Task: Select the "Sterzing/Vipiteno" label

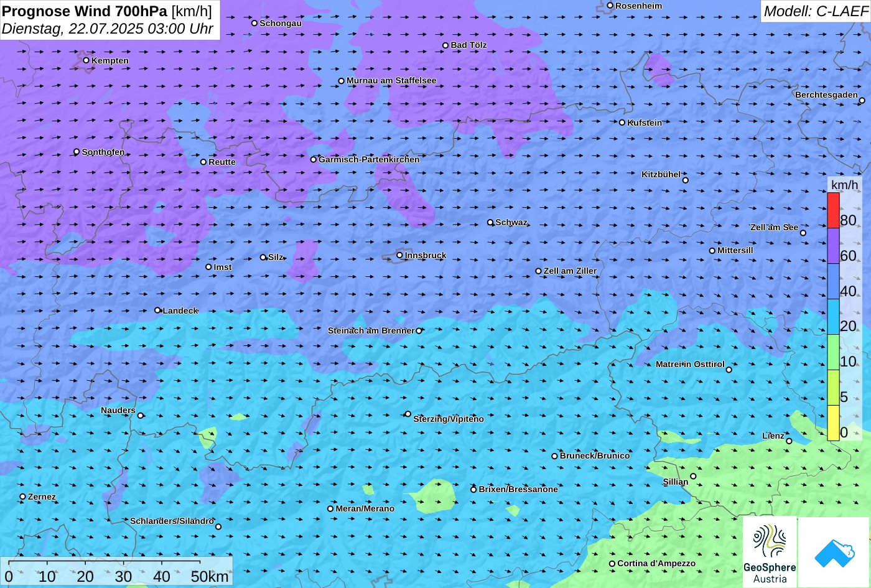Action: [449, 419]
